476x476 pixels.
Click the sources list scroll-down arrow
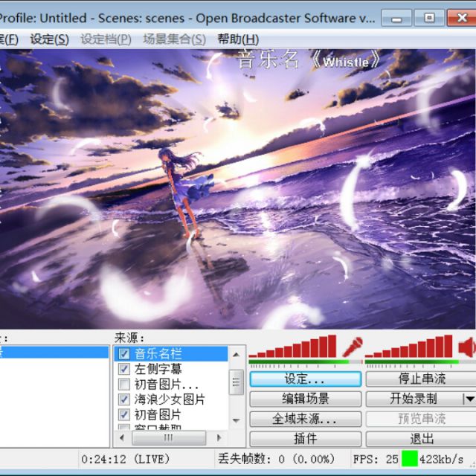point(237,421)
